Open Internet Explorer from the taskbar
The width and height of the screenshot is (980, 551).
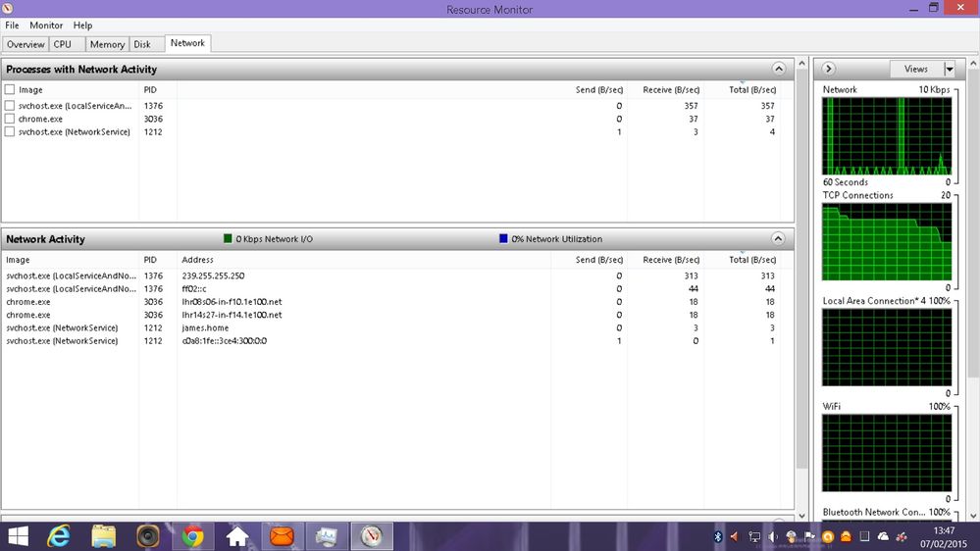(x=59, y=536)
